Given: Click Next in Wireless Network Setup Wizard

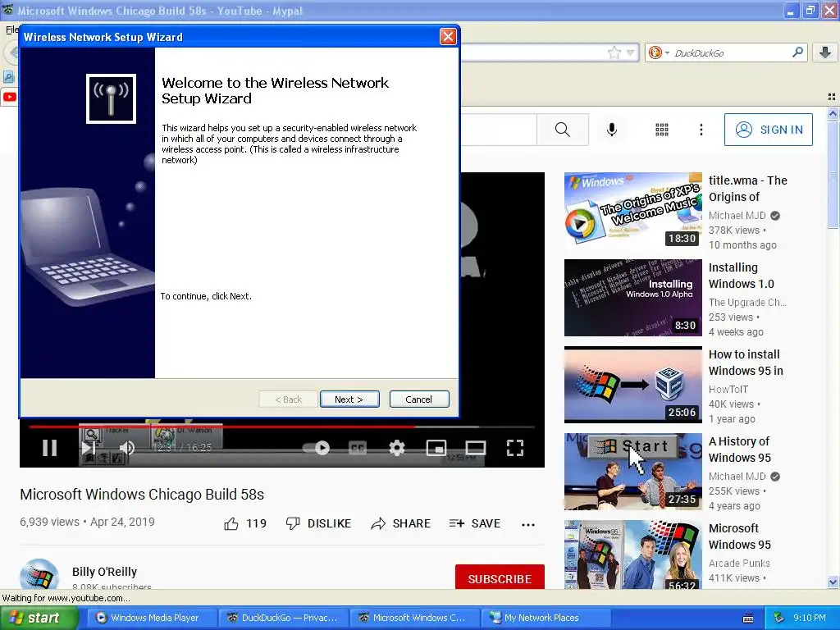Looking at the screenshot, I should pos(349,399).
